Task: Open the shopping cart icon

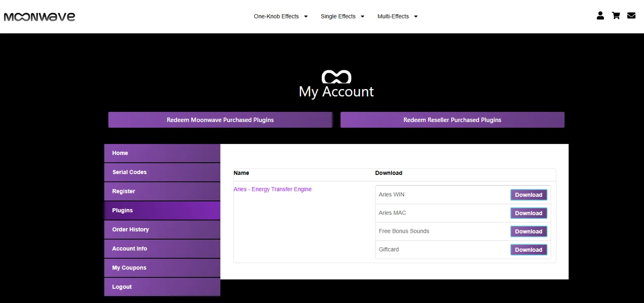Action: point(616,15)
